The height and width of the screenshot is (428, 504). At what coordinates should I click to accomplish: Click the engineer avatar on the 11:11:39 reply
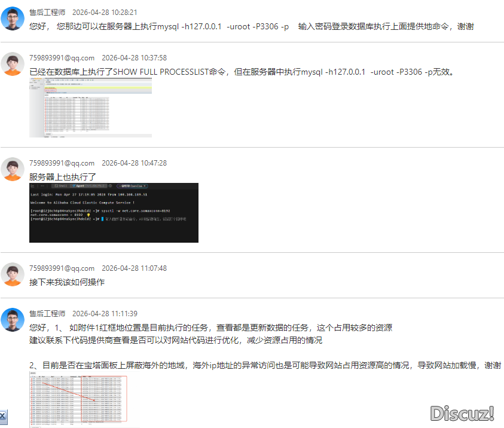click(x=12, y=320)
